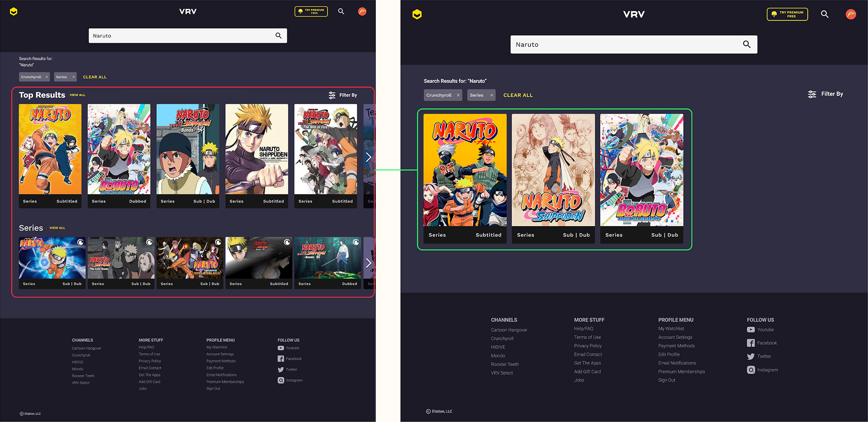The height and width of the screenshot is (422, 868).
Task: Open VRV Select link in right mockup footer
Action: pyautogui.click(x=502, y=373)
